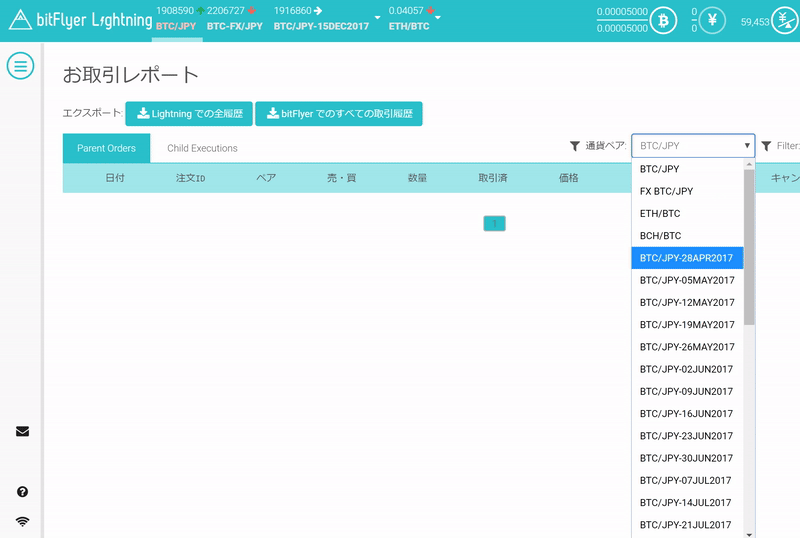This screenshot has height=538, width=800.
Task: Pick BTC/JPY-19MAY2017 from the list
Action: pos(687,325)
